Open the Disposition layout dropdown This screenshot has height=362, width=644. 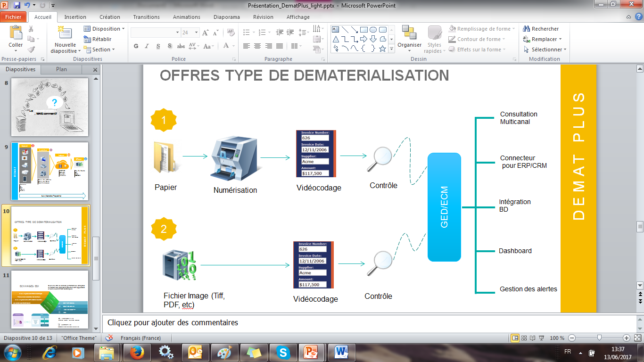[105, 29]
